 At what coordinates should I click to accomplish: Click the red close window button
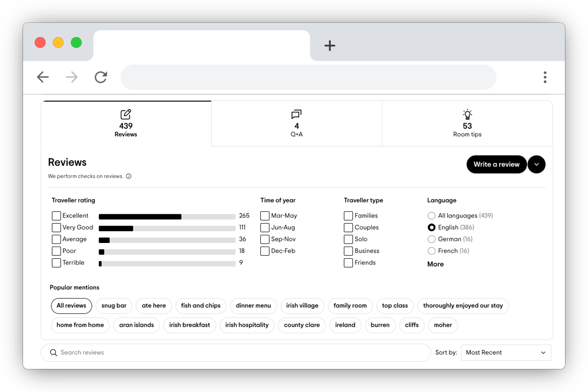[x=40, y=42]
